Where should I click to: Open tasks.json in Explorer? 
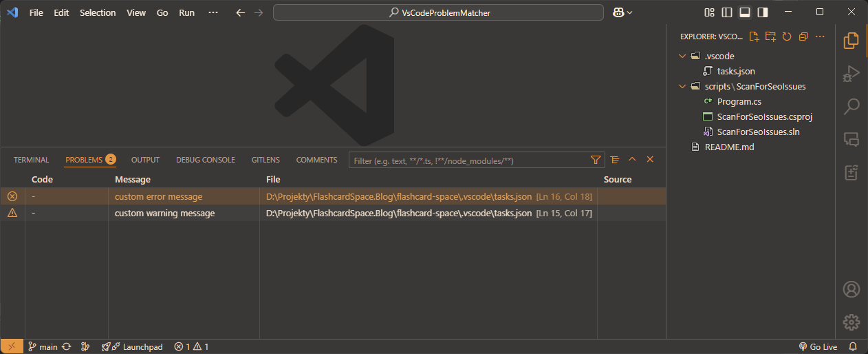tap(736, 71)
